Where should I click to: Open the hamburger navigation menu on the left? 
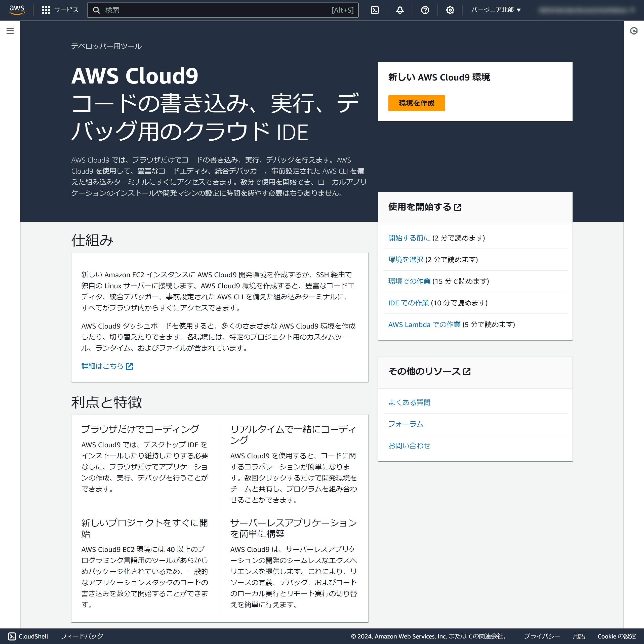10,30
